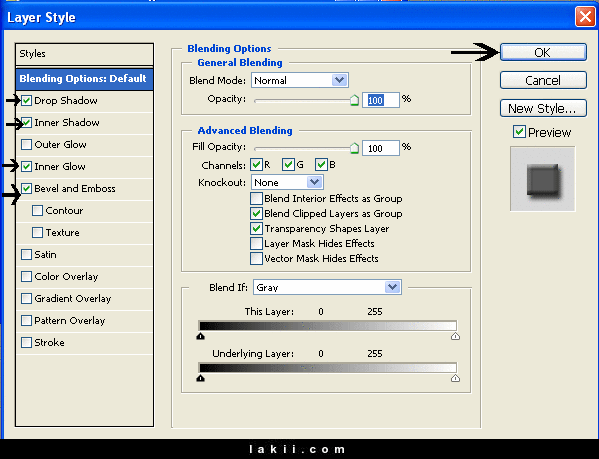This screenshot has height=459, width=599.
Task: Click the Opacity percentage input field
Action: pos(381,100)
